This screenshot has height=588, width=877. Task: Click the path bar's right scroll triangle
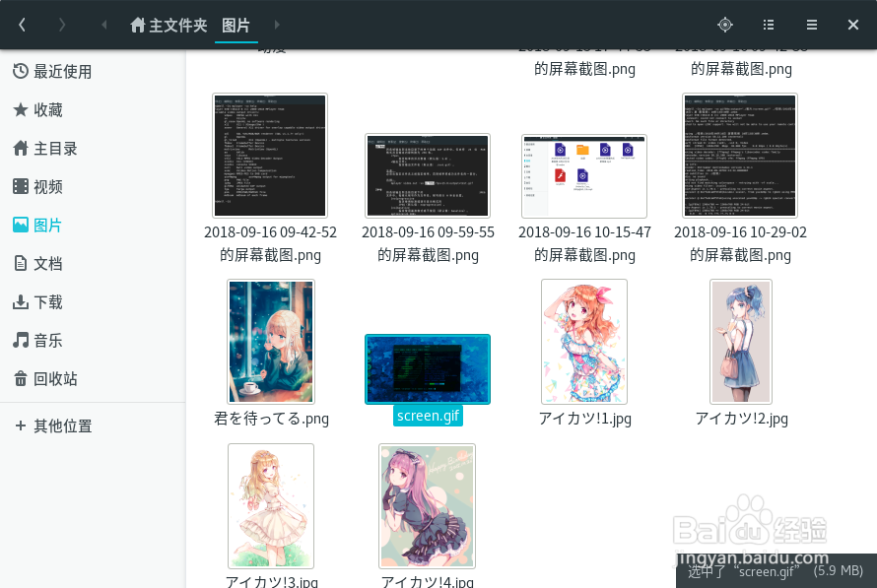point(277,25)
